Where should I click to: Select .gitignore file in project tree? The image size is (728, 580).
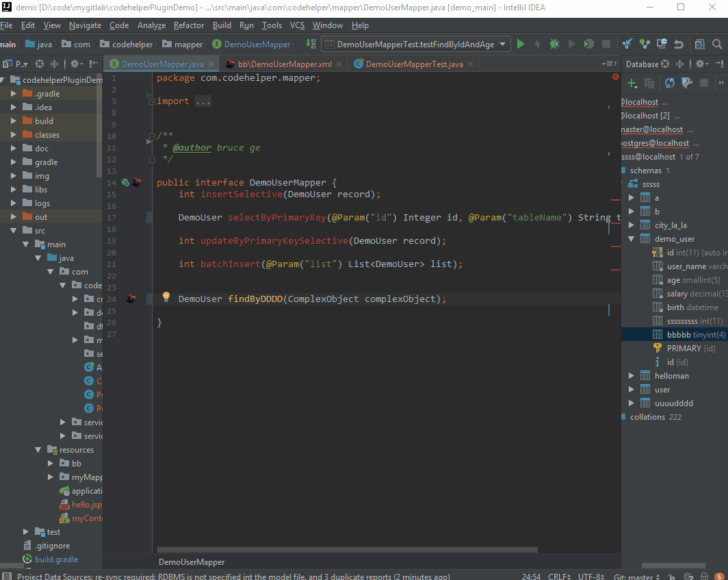(47, 546)
